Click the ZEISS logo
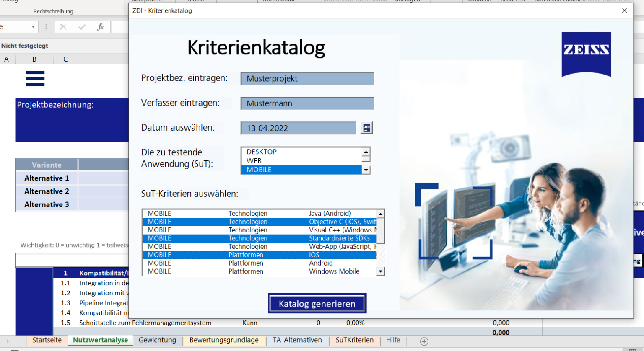This screenshot has width=644, height=351. click(x=586, y=54)
